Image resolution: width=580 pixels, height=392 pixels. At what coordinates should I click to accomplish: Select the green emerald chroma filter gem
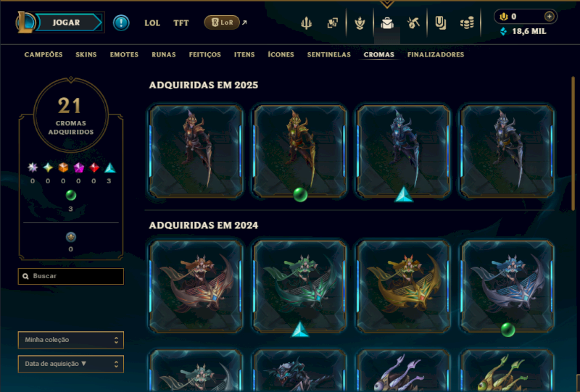pos(70,195)
